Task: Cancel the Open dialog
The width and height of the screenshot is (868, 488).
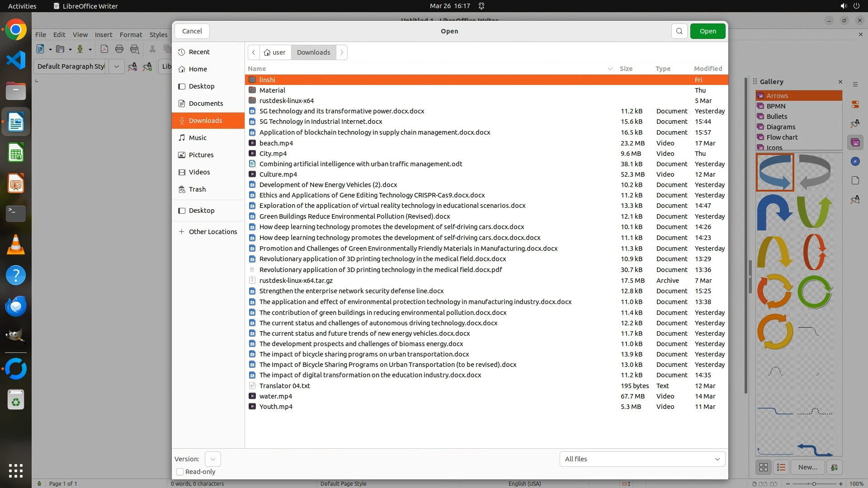Action: (192, 31)
